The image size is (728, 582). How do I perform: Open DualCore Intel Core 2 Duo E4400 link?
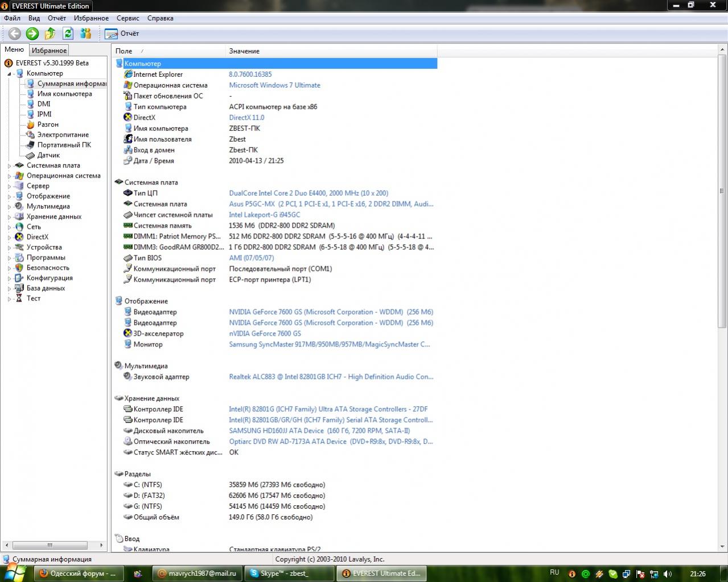(x=309, y=193)
